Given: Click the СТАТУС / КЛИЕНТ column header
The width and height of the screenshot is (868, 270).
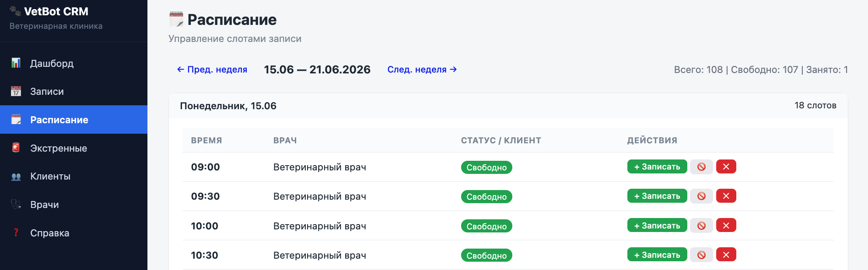Looking at the screenshot, I should point(501,140).
